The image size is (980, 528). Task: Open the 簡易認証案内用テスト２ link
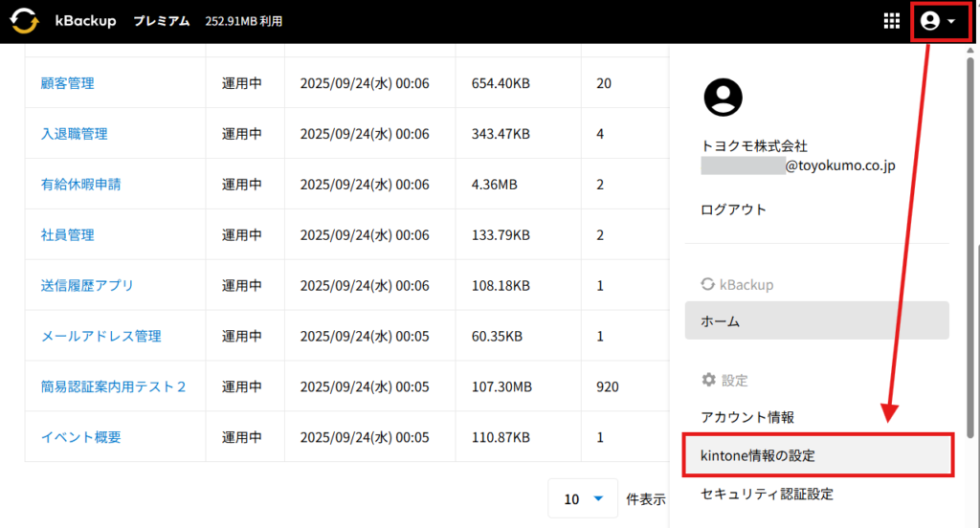[113, 386]
